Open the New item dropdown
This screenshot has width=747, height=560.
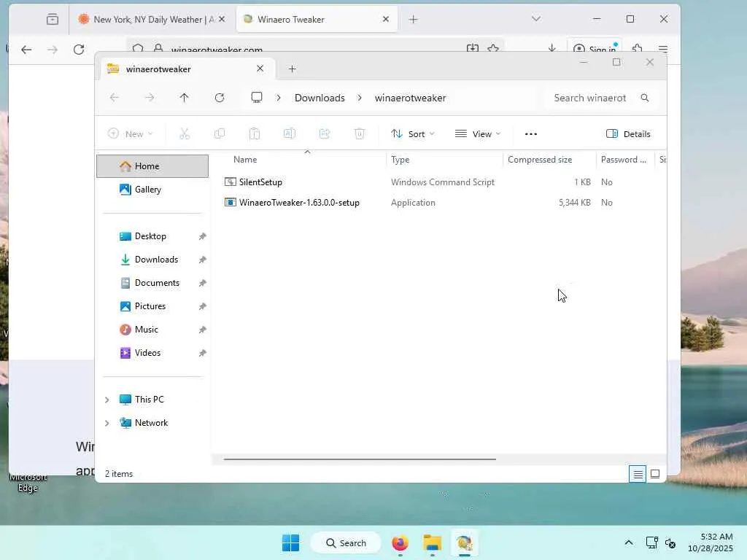[130, 134]
